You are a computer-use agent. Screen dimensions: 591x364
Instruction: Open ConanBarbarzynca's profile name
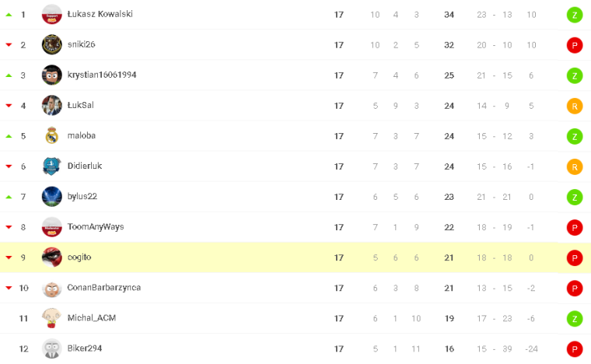point(103,287)
